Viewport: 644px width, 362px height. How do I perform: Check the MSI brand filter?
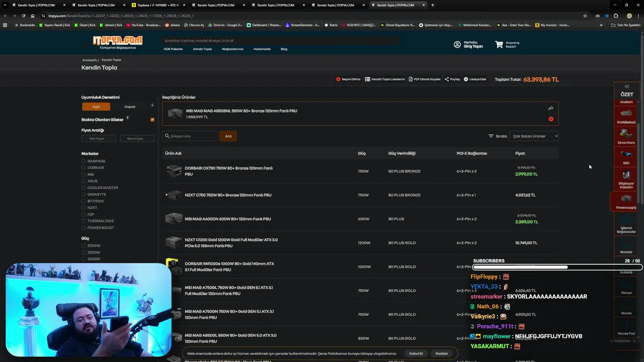(84, 174)
